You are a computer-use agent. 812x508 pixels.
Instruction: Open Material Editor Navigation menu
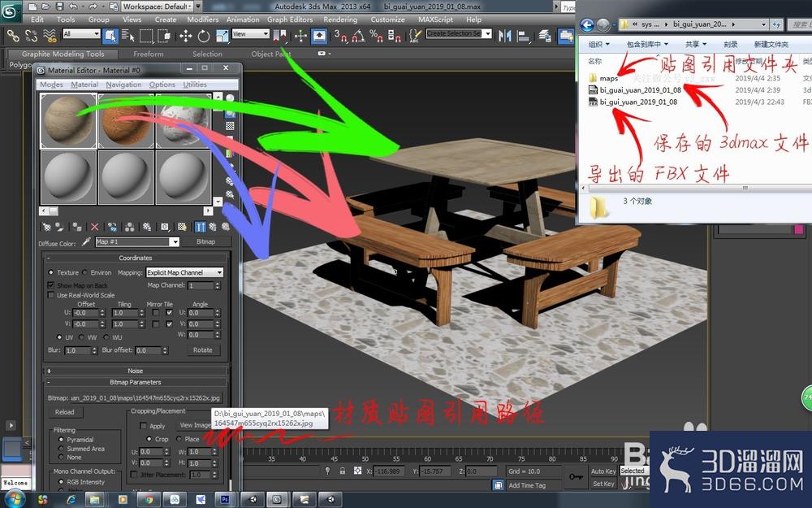point(123,85)
